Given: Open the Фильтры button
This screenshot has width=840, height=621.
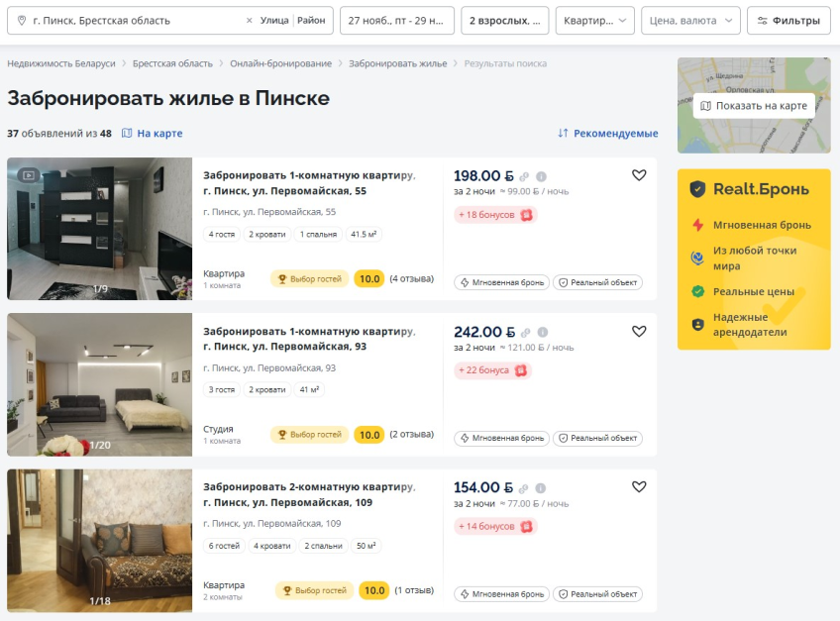Looking at the screenshot, I should pos(788,21).
